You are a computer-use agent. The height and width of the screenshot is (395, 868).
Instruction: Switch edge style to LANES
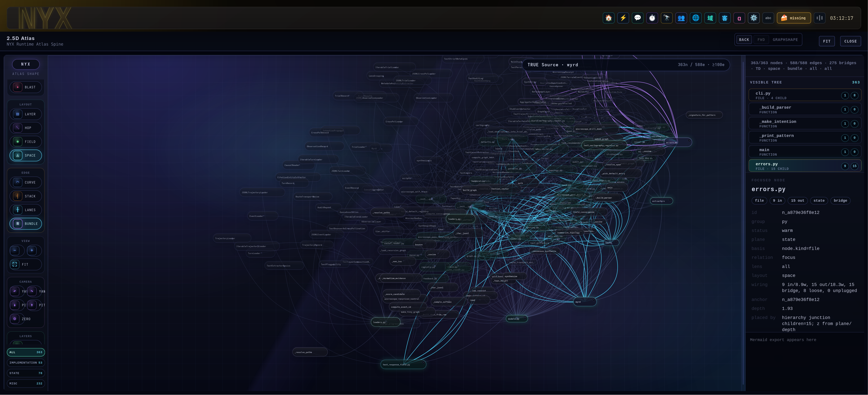pos(26,210)
